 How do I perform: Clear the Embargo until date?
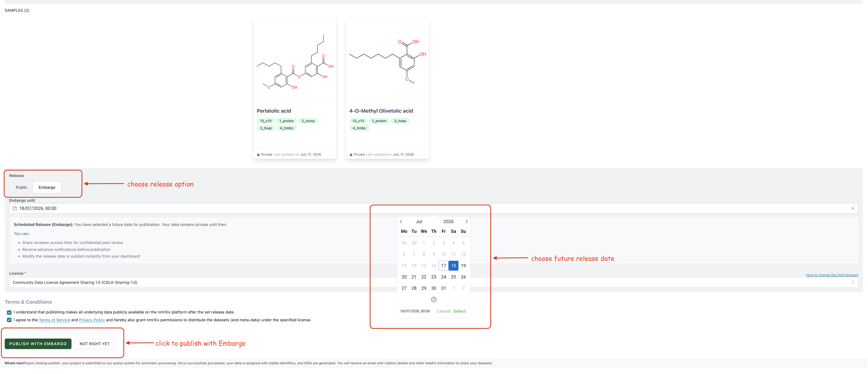852,208
